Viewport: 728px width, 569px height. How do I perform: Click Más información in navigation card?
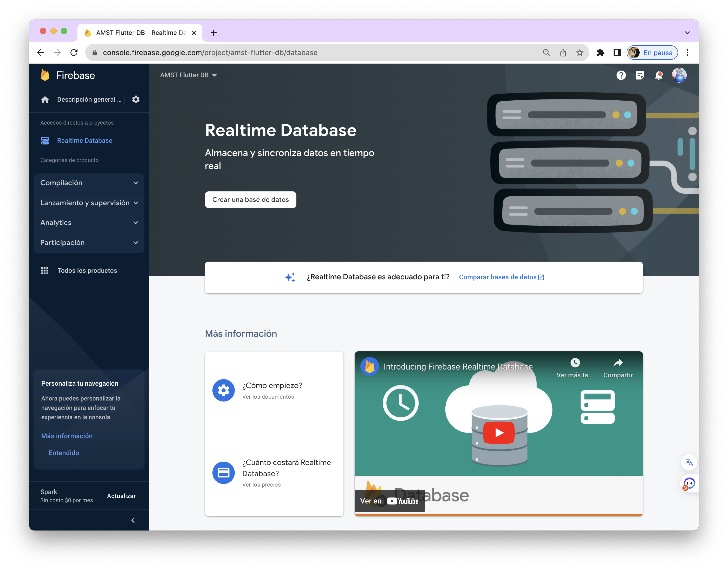(67, 436)
